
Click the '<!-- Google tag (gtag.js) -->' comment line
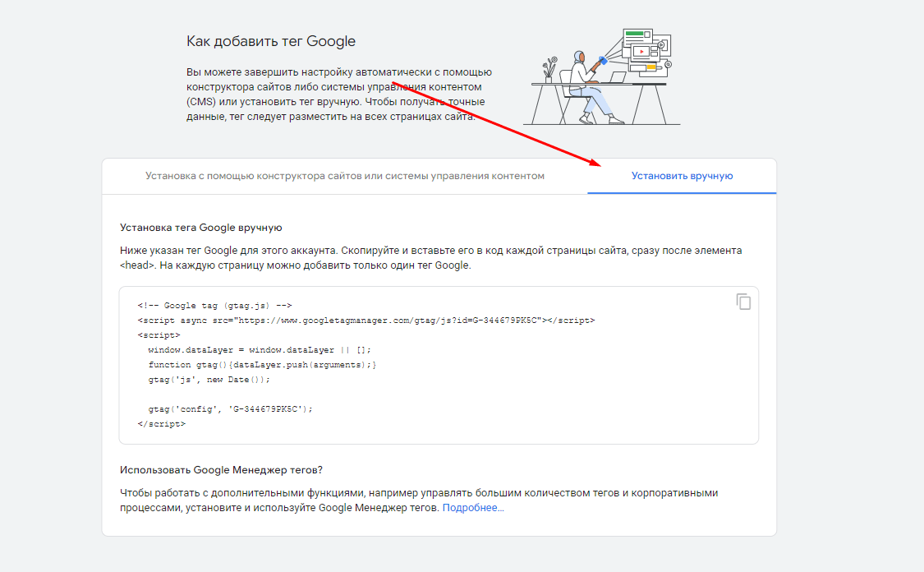215,305
